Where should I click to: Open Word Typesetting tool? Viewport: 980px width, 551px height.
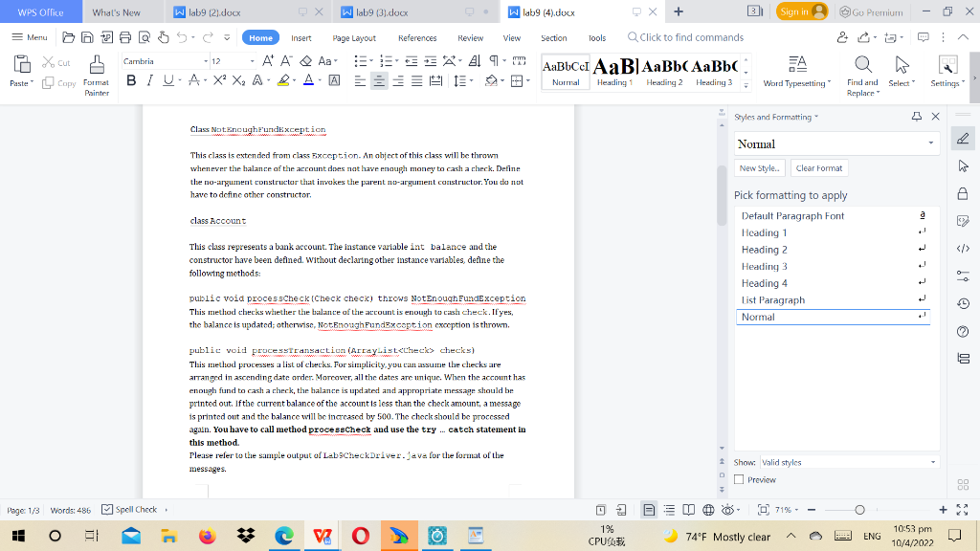[797, 71]
